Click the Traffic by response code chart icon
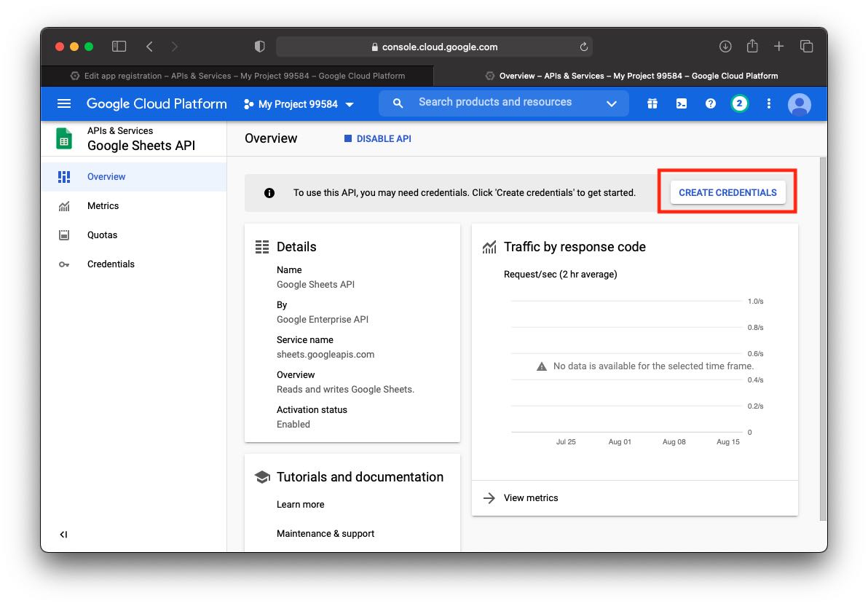This screenshot has width=868, height=606. coord(489,247)
